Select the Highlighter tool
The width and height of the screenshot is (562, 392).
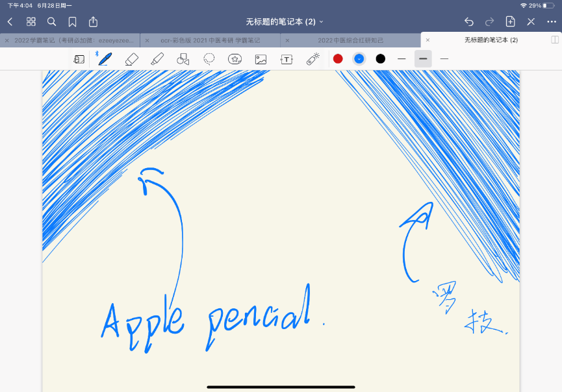click(157, 58)
